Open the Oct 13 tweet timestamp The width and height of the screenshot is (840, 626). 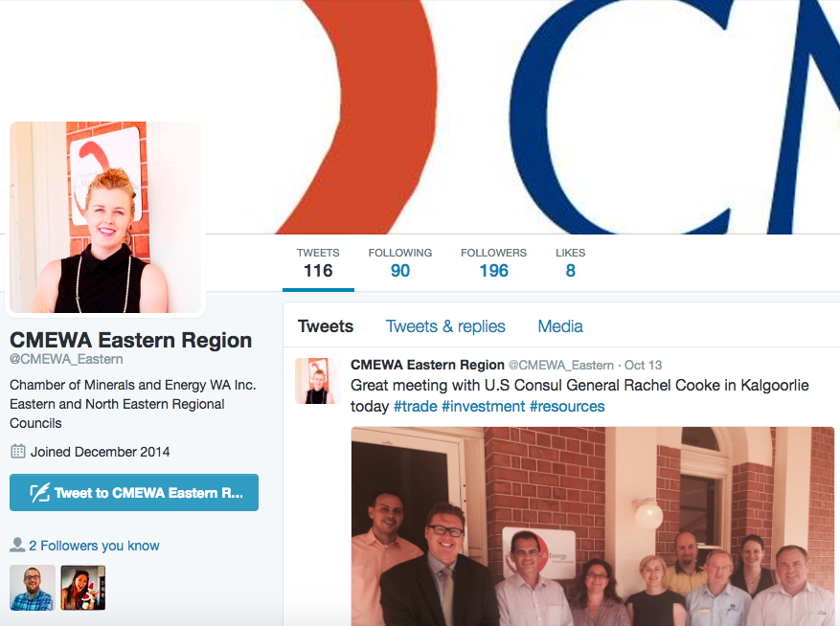click(x=643, y=366)
